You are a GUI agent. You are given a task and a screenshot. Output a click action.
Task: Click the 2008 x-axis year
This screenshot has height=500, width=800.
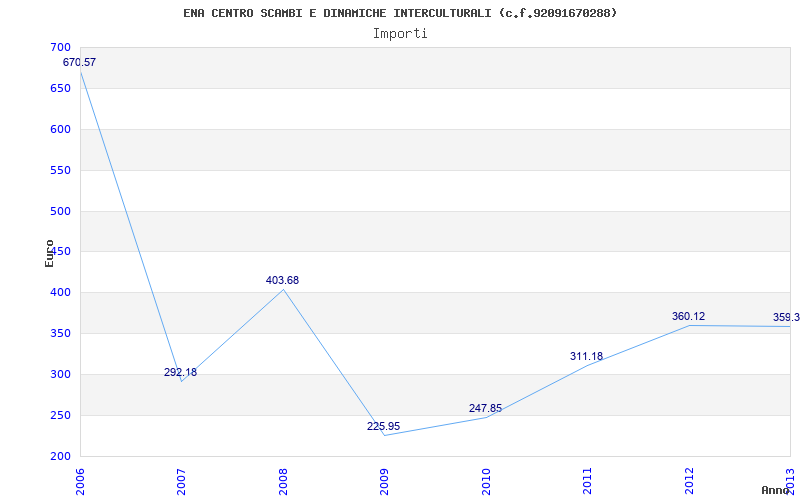[284, 481]
